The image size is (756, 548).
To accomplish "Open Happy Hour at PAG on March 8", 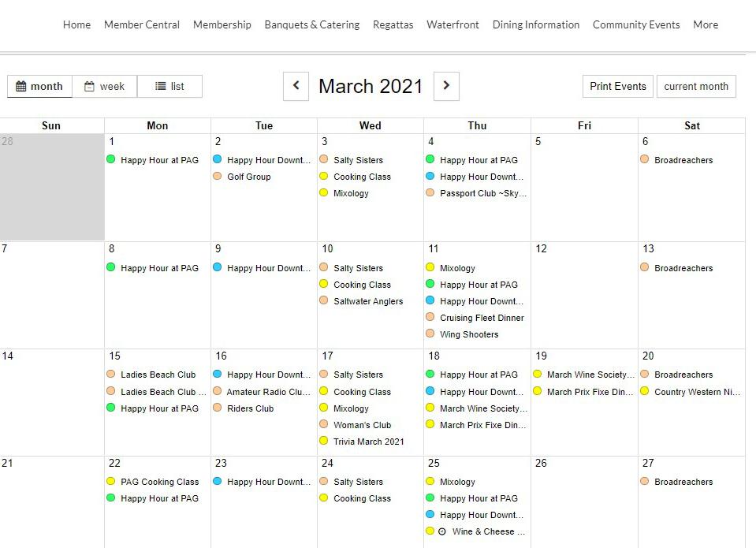I will pyautogui.click(x=159, y=268).
